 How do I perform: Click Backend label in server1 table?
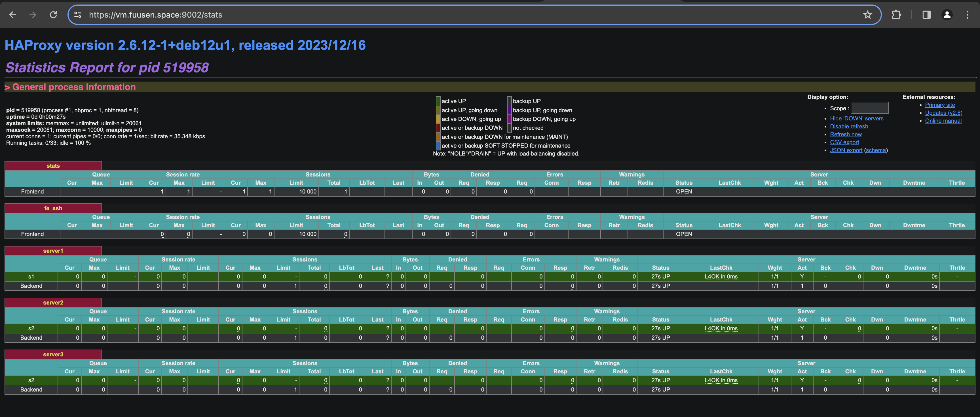pos(31,286)
